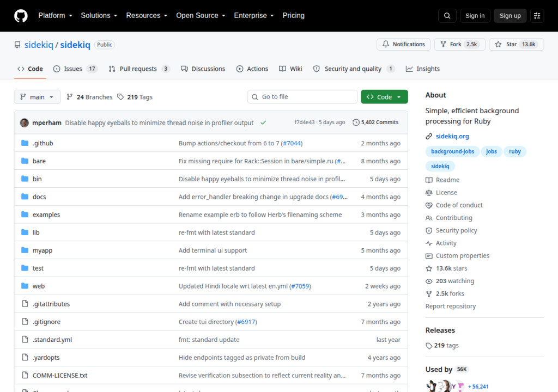Switch to the Actions tab
Viewport: 558px width, 392px height.
click(x=252, y=69)
